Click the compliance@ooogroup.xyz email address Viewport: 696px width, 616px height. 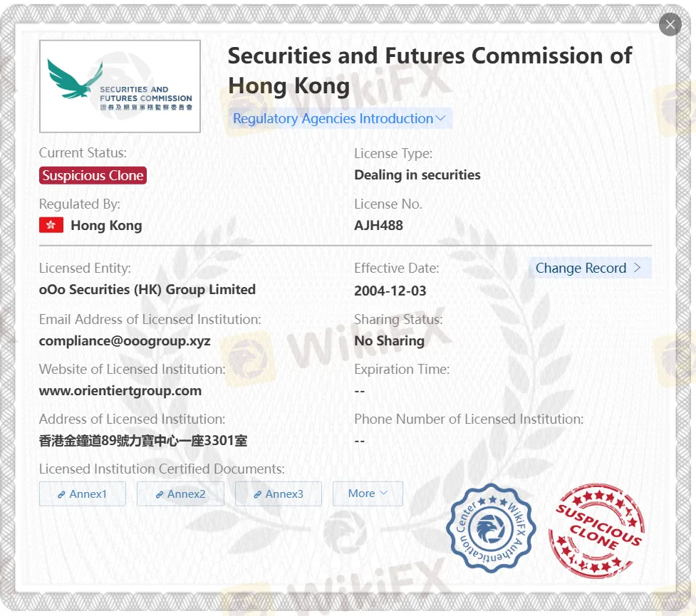point(125,341)
